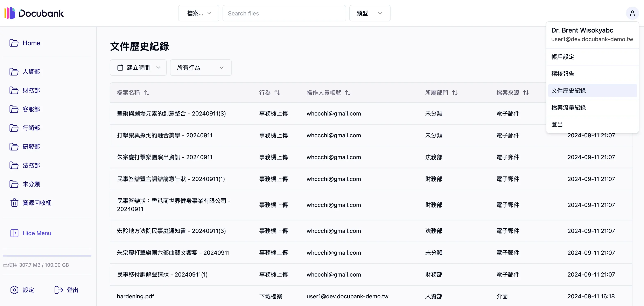Toggle sorting on the 所屬部門 column
Screen dimensions: 644x306
click(455, 92)
